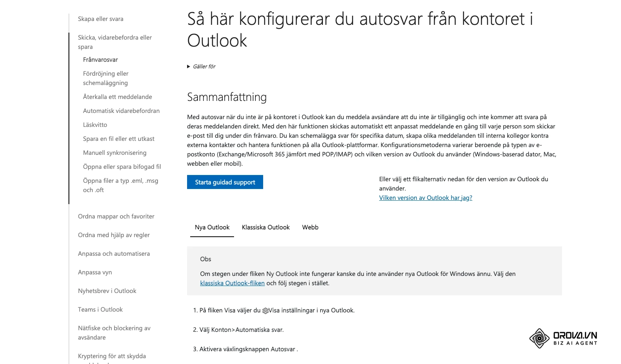This screenshot has height=364, width=621.
Task: Switch to the 'Klassiska Outlook' tab
Action: [266, 227]
